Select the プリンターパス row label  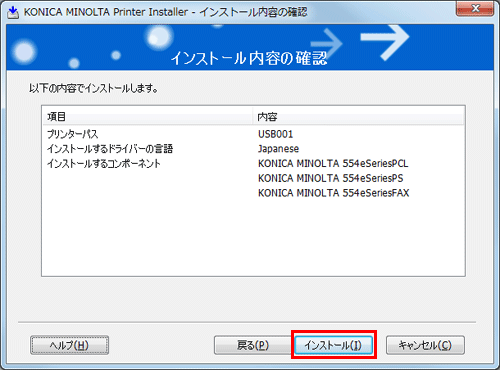72,134
